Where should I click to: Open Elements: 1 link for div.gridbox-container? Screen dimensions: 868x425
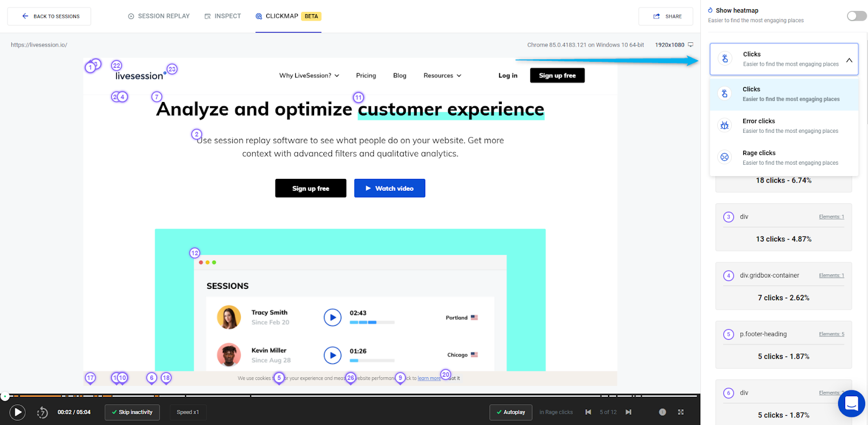pyautogui.click(x=832, y=275)
